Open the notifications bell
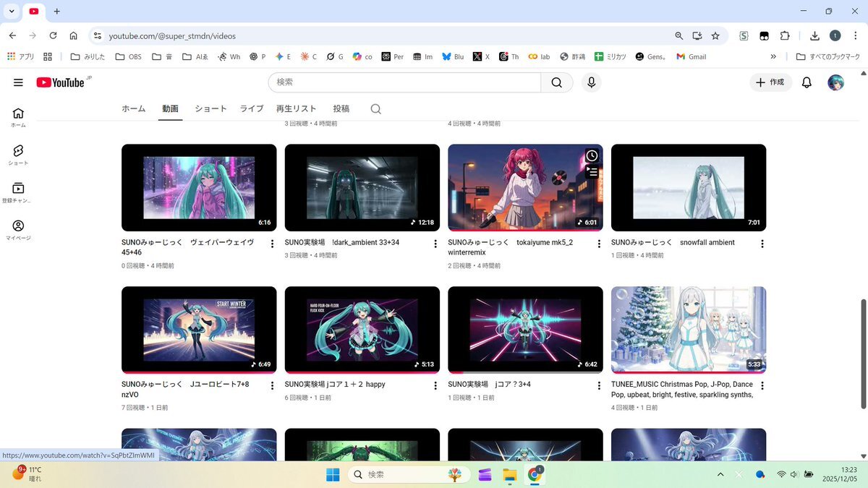This screenshot has height=488, width=868. pos(807,82)
